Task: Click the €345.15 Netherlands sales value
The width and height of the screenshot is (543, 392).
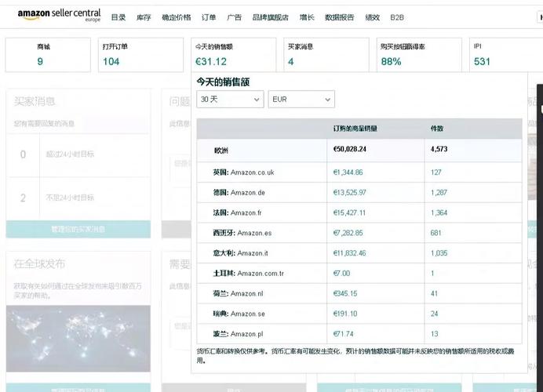Action: click(x=345, y=293)
